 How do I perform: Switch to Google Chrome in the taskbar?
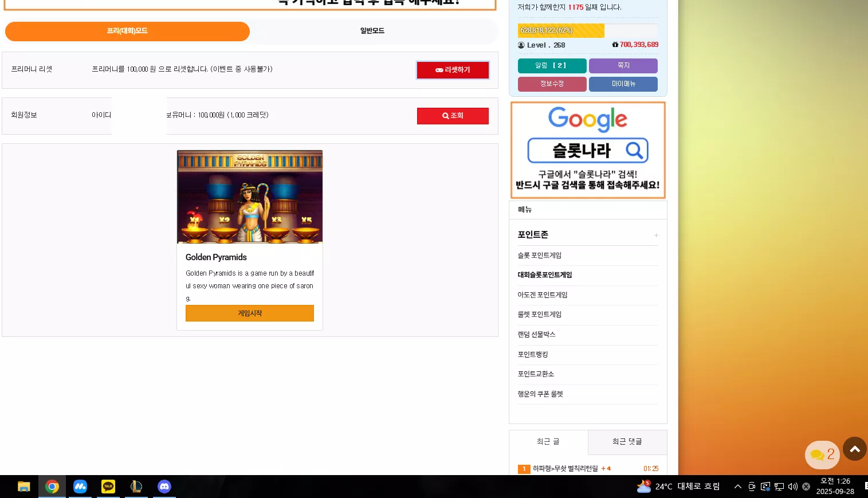click(x=52, y=487)
